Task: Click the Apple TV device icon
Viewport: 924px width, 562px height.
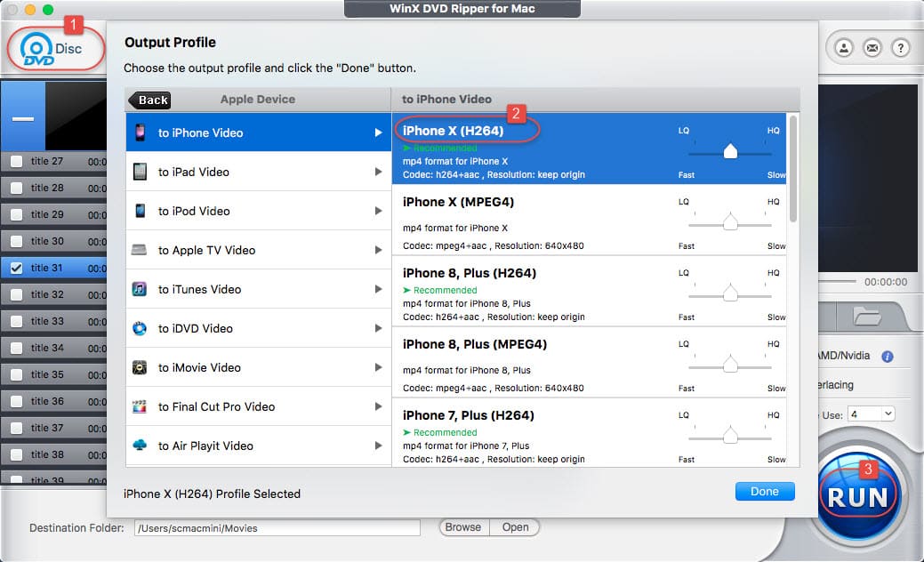Action: pyautogui.click(x=140, y=250)
